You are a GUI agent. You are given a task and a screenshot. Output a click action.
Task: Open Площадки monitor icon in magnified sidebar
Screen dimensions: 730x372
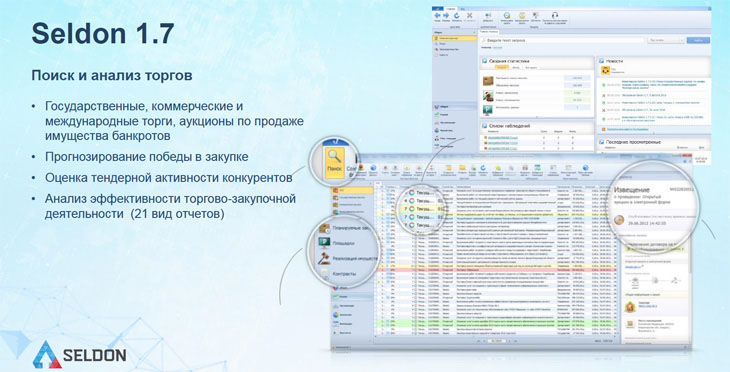[324, 243]
